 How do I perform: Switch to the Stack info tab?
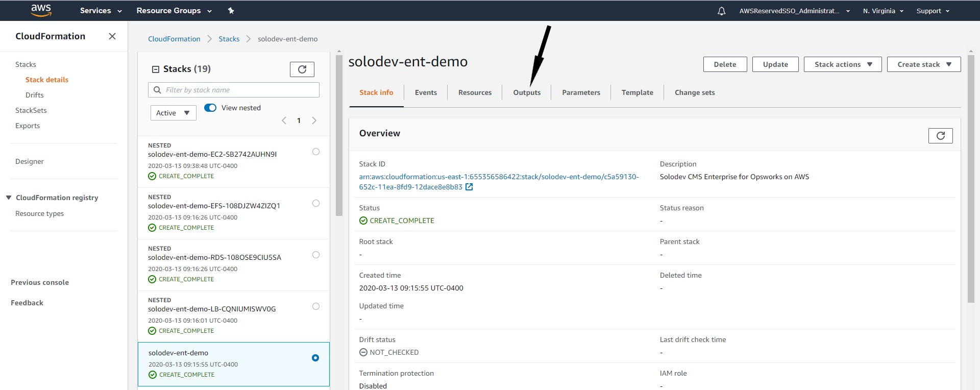coord(376,92)
